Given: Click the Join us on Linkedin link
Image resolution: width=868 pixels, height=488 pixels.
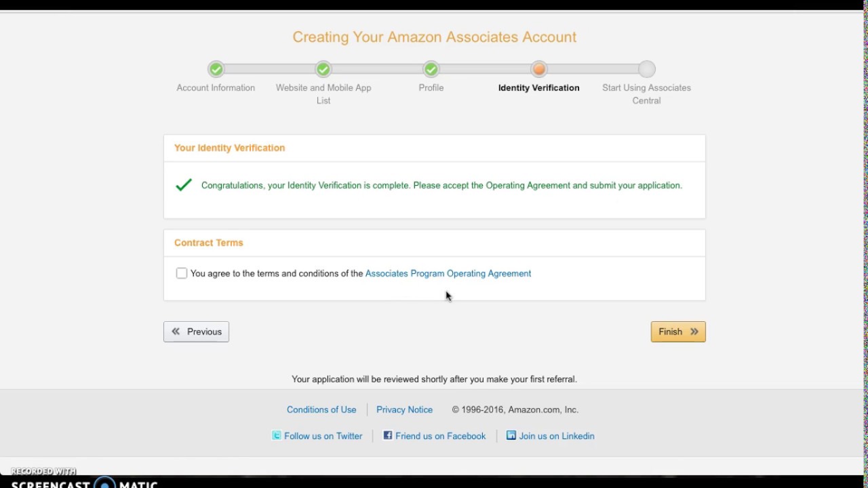Looking at the screenshot, I should click(556, 436).
